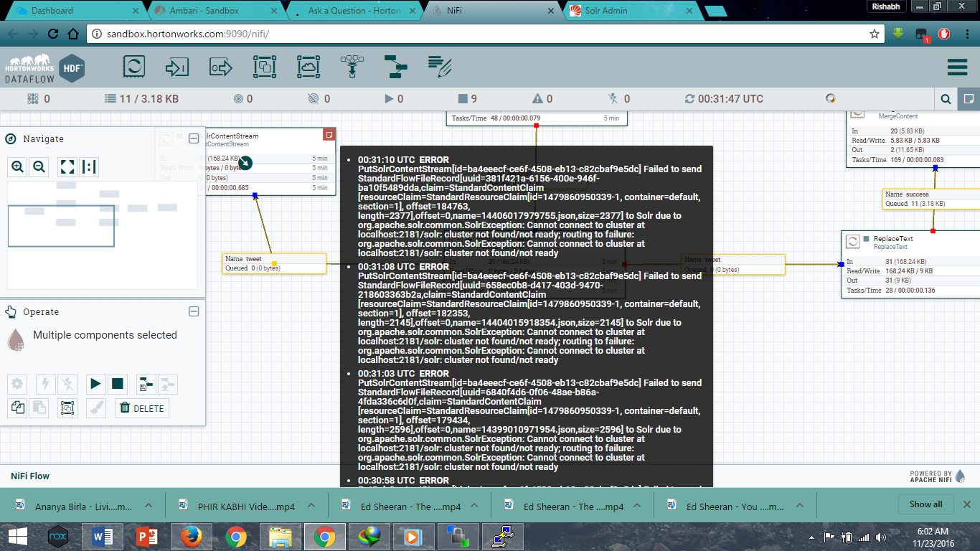The image size is (980, 551).
Task: Click the Configuration gear icon in Operate
Action: pyautogui.click(x=18, y=384)
